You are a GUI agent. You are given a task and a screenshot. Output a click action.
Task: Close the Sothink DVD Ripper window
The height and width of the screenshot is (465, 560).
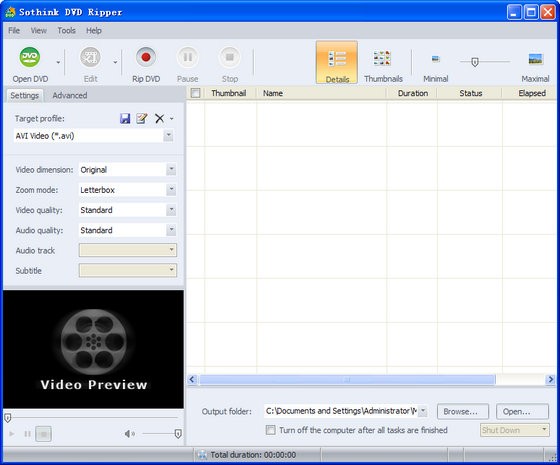pos(548,12)
